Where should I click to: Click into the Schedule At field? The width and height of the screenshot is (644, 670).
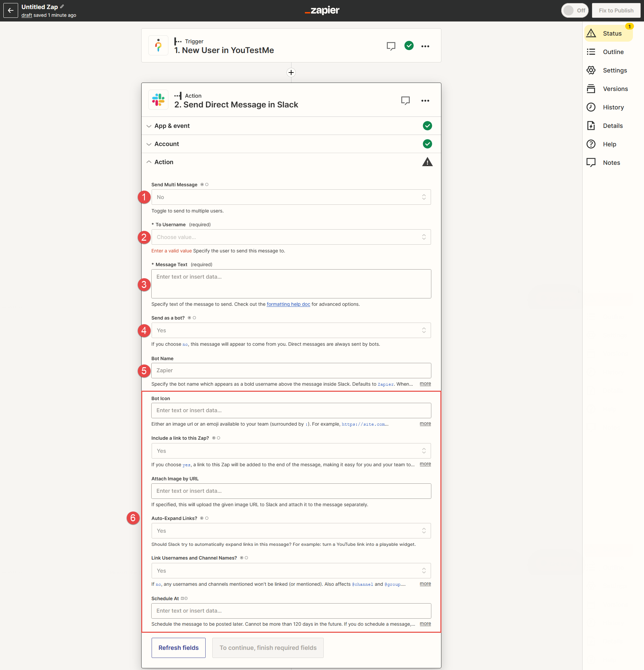pos(291,611)
